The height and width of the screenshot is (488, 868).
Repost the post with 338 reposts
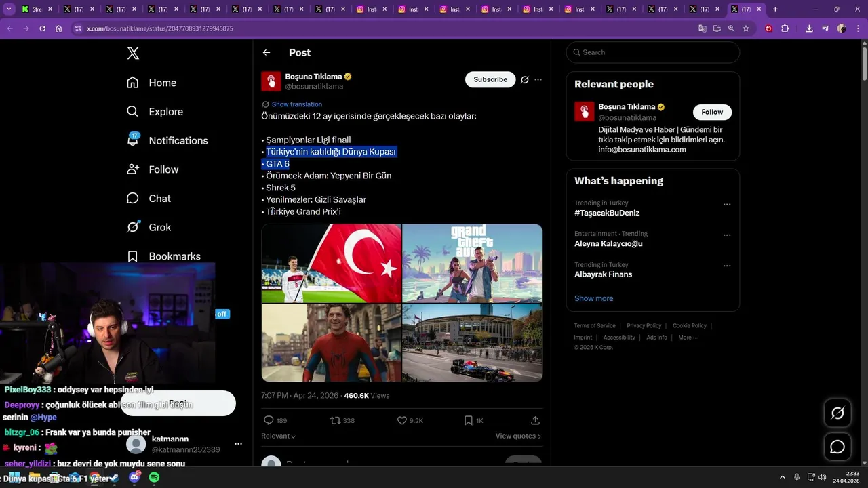pyautogui.click(x=335, y=420)
